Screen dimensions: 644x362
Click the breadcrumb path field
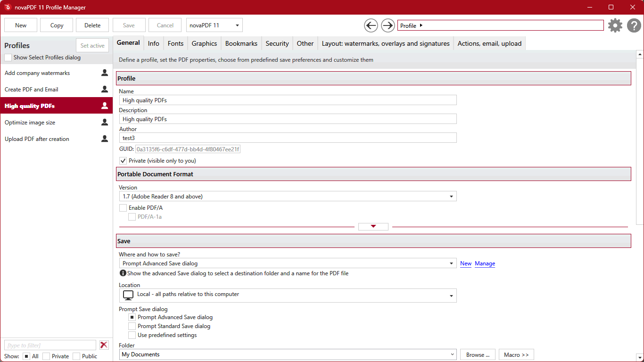click(501, 25)
